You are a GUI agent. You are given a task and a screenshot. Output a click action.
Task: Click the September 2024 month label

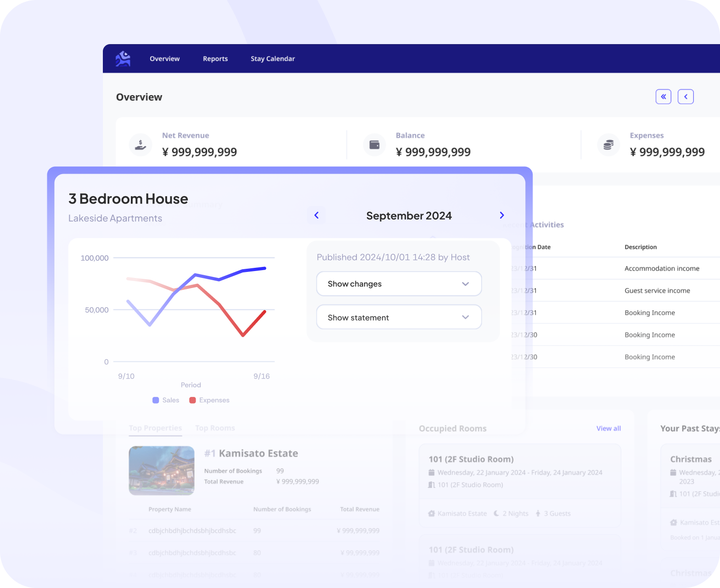[409, 215]
